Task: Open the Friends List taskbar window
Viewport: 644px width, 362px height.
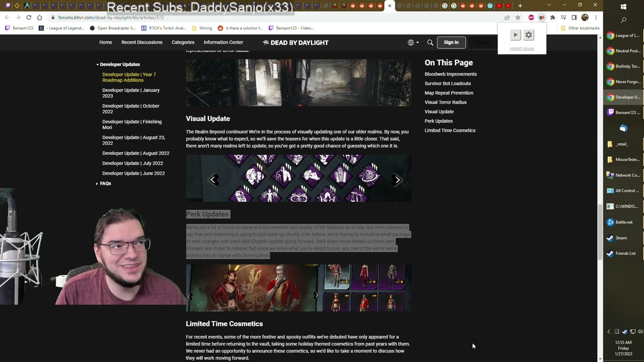Action: (623, 253)
